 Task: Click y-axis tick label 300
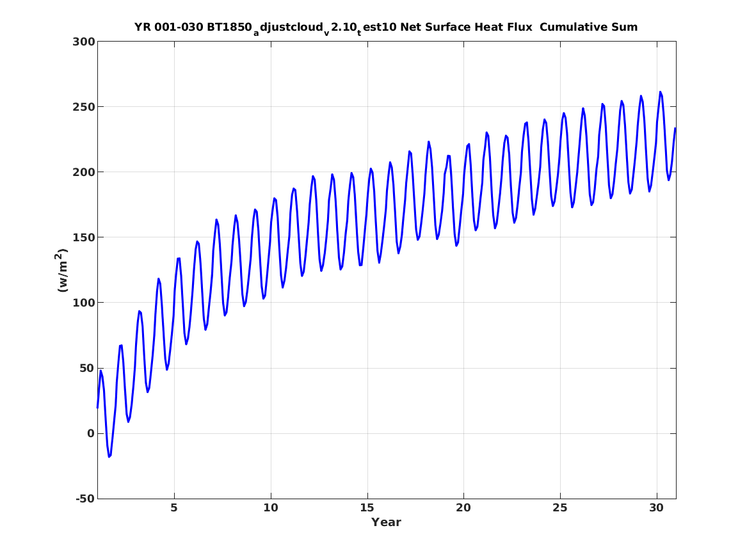click(84, 42)
